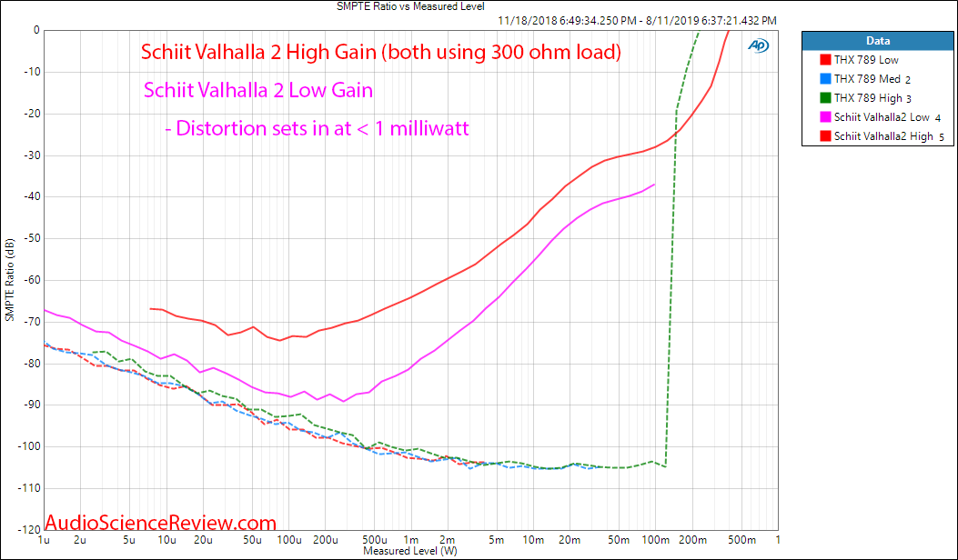Click the '-50' y-axis tick label
This screenshot has height=560, width=958.
(x=31, y=238)
